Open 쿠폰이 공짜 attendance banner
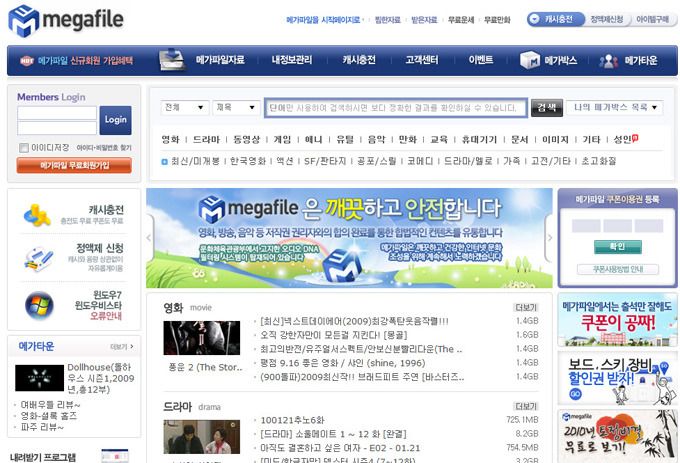 tap(618, 320)
